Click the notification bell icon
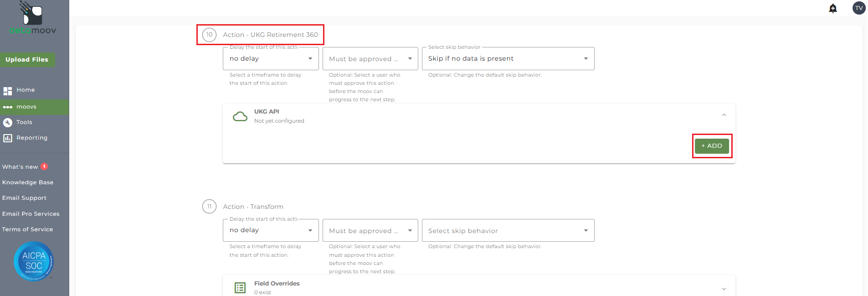Screen dimensions: 868x296 coord(833,8)
